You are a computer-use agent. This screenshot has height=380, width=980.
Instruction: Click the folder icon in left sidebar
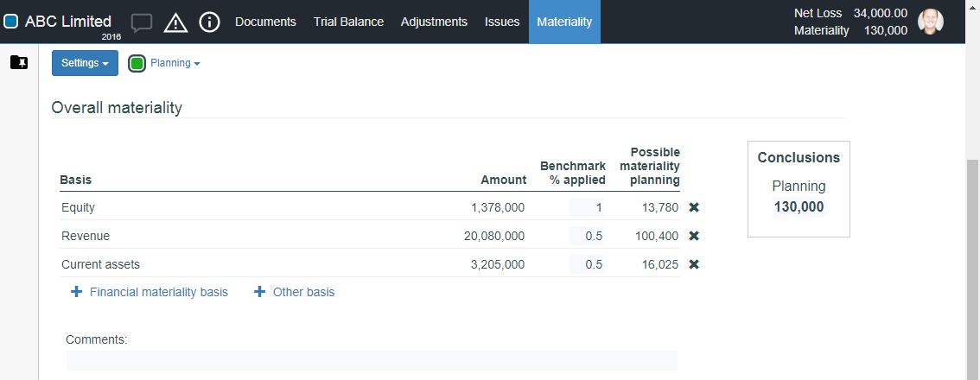pyautogui.click(x=19, y=62)
